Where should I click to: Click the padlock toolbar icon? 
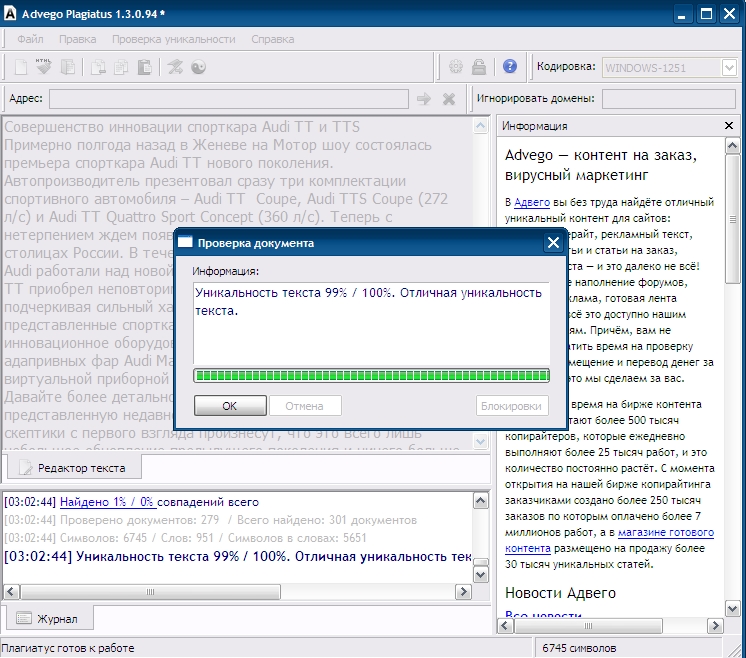pos(479,68)
